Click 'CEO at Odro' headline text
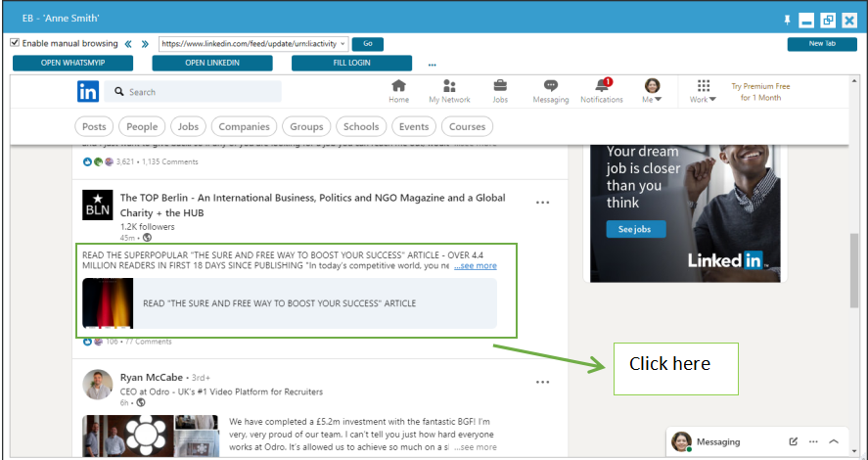868x460 pixels. 221,391
